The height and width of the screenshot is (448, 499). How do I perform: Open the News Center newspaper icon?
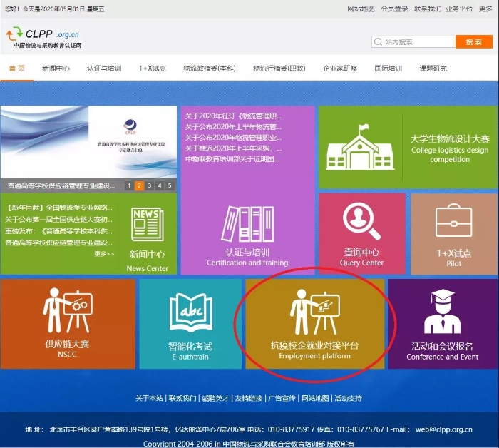147,225
